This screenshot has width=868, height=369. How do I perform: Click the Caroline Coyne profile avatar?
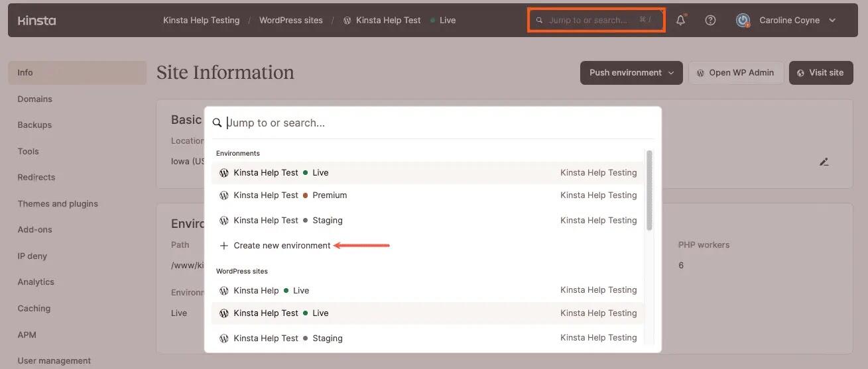[x=743, y=21]
